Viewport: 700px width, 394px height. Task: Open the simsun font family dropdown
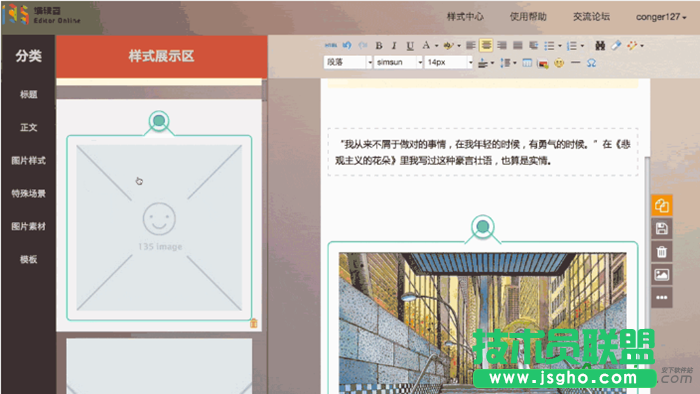399,62
